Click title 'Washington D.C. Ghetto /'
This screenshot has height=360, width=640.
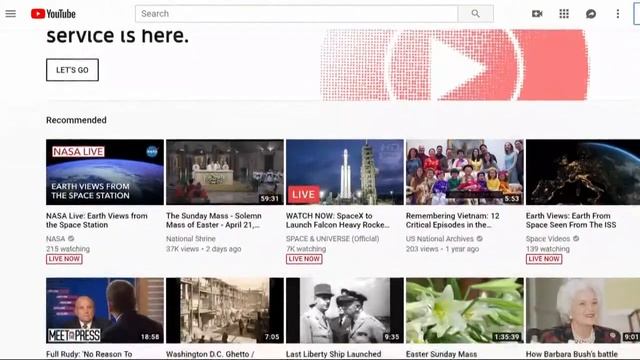pos(210,354)
